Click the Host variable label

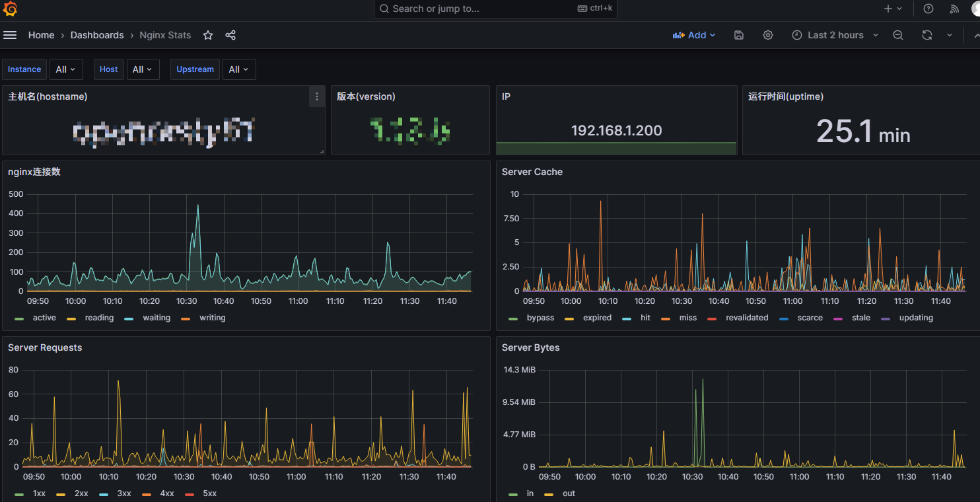(109, 69)
